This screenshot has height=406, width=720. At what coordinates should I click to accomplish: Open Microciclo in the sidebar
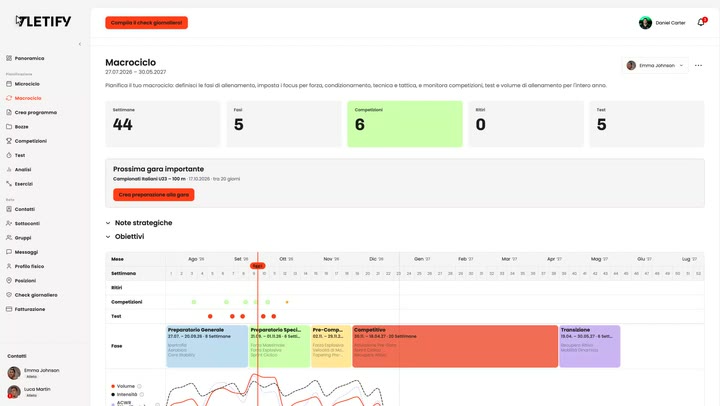coord(23,84)
